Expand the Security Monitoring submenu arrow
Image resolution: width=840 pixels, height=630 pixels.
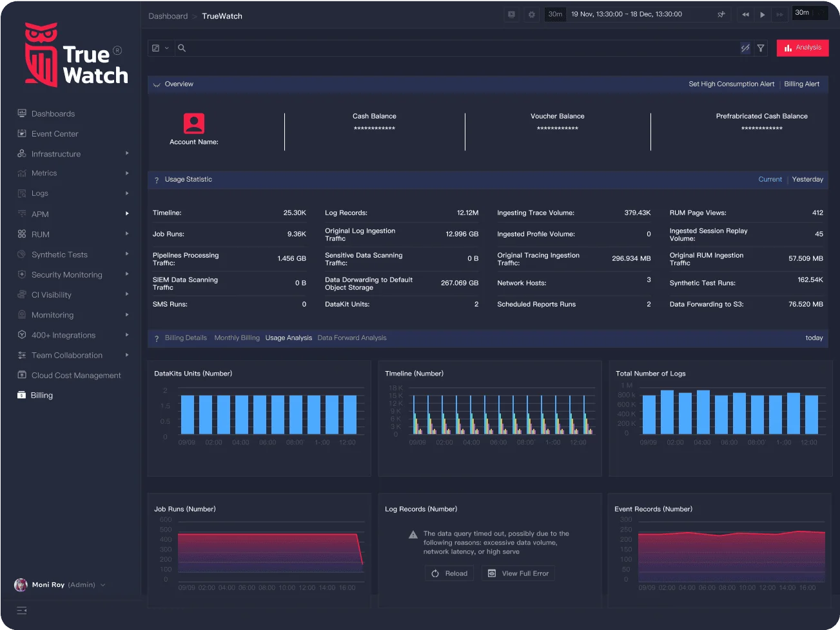[127, 274]
